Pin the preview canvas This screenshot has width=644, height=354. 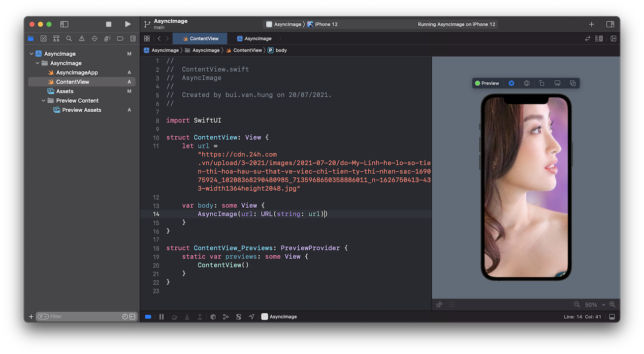click(x=439, y=305)
